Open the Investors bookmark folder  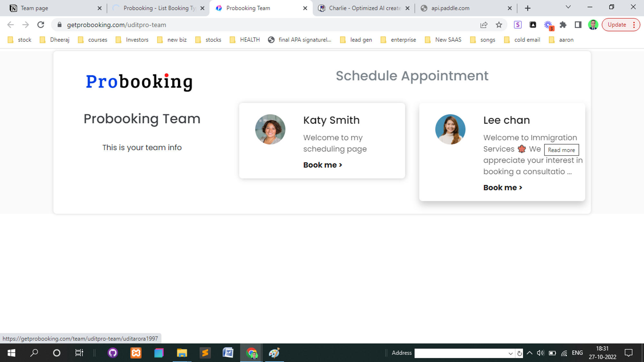coord(132,40)
